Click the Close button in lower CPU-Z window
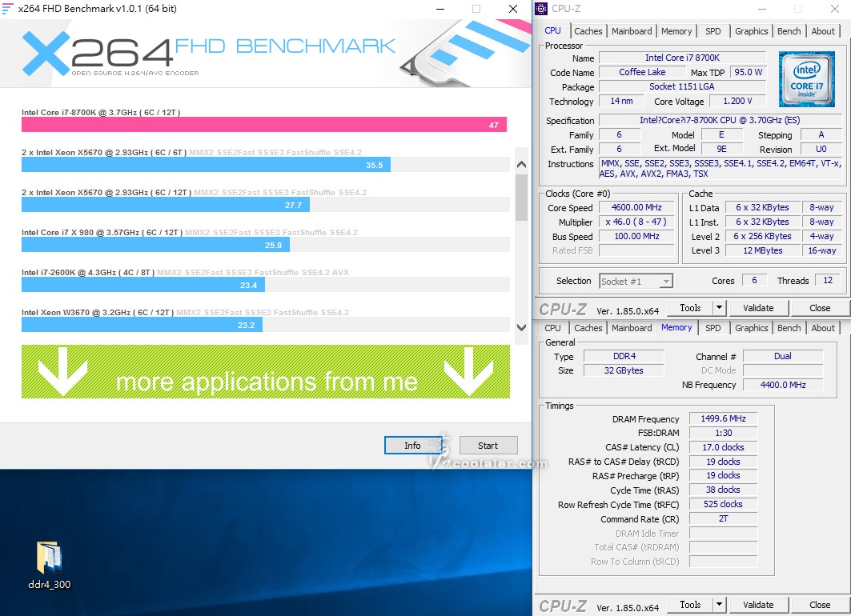 point(820,605)
